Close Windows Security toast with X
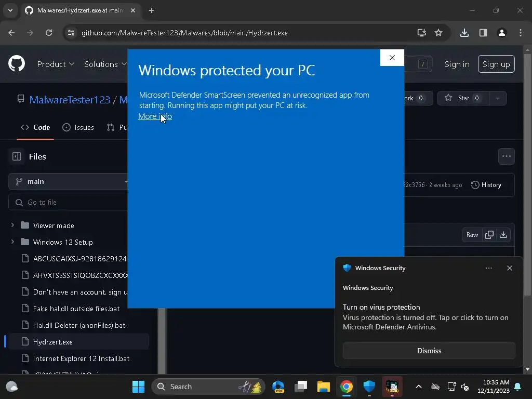Screen dimensions: 532x399 pos(509,268)
